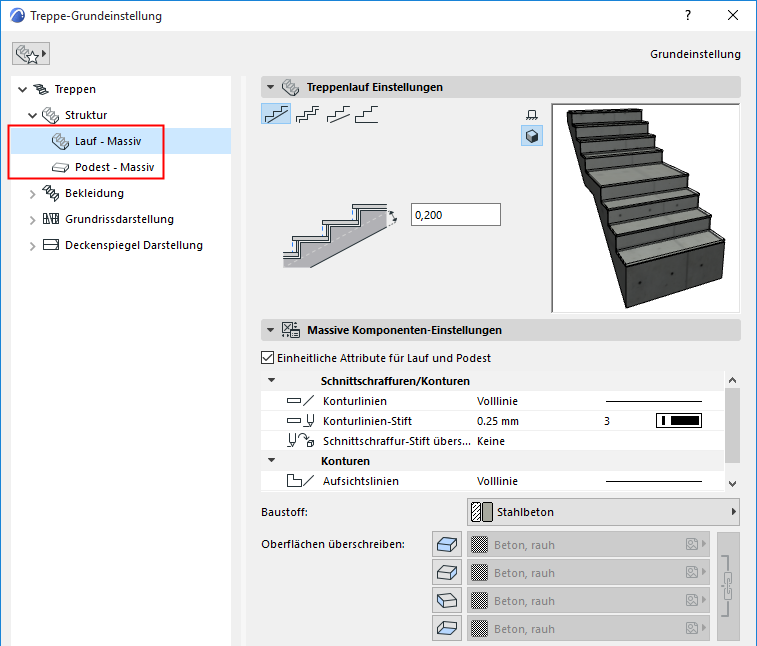Choose the second stair flight structure type
The image size is (757, 646).
(307, 114)
